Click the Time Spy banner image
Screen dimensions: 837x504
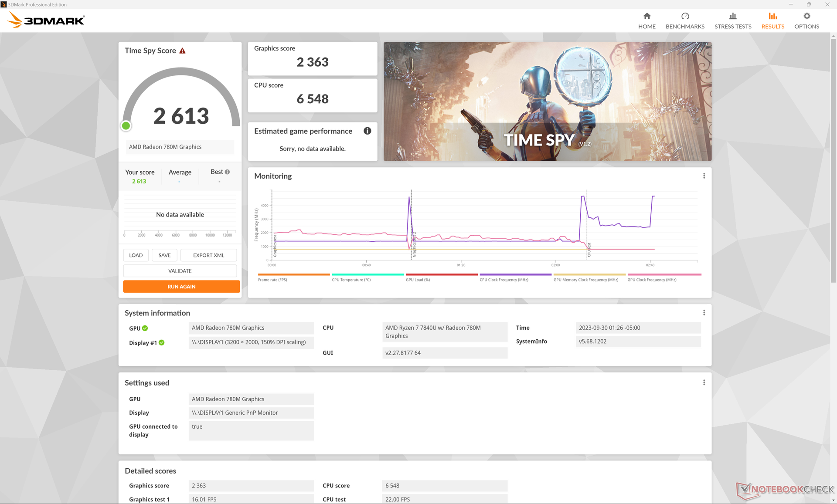(x=547, y=101)
